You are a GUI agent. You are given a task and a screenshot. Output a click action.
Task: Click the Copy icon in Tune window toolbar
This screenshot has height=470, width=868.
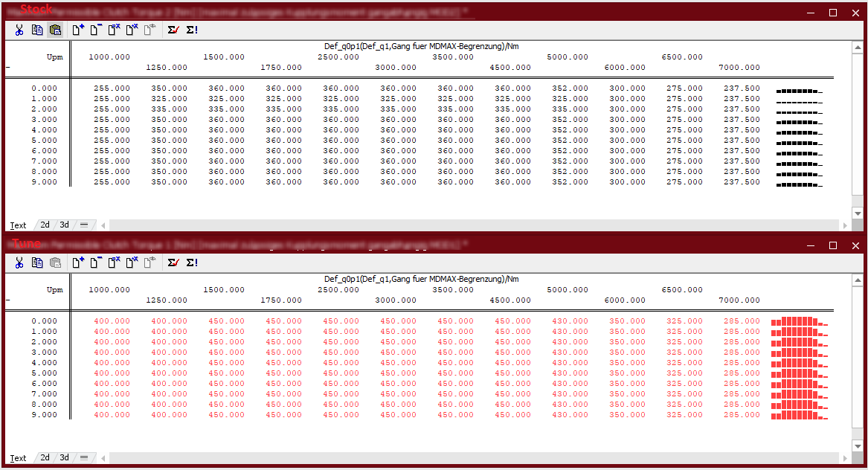(x=37, y=263)
